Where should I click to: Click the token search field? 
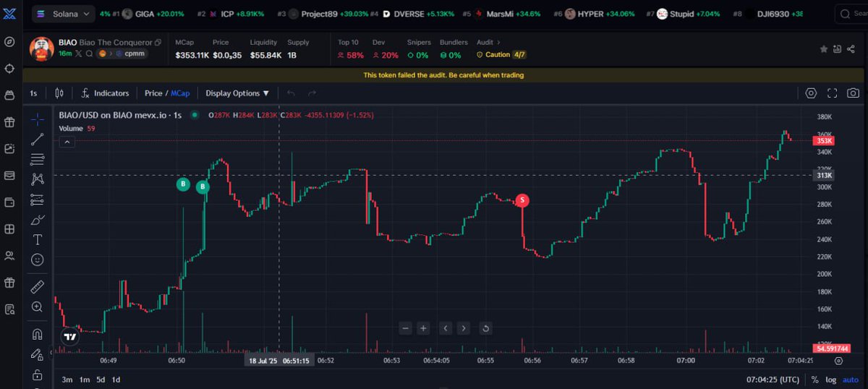coord(851,13)
